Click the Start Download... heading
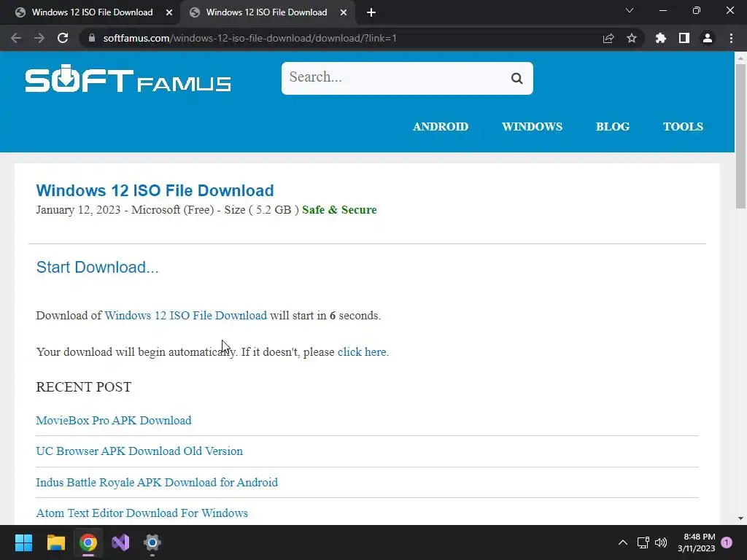This screenshot has width=747, height=560. (97, 267)
